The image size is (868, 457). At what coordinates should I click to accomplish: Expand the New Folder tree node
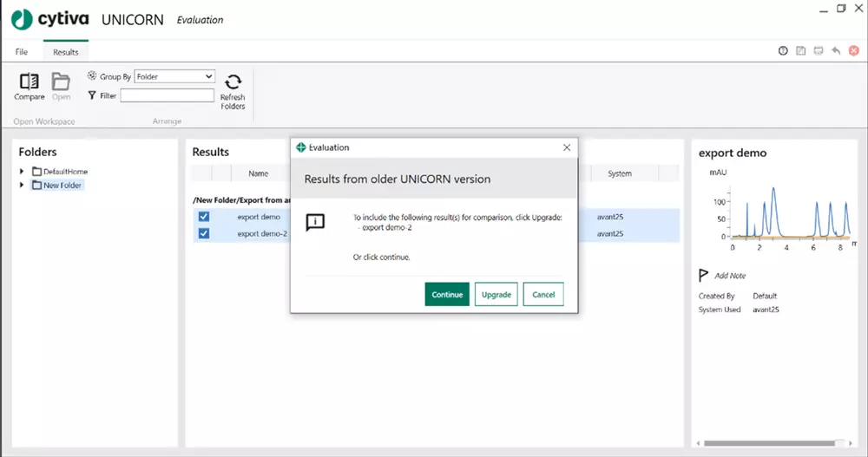coord(23,186)
